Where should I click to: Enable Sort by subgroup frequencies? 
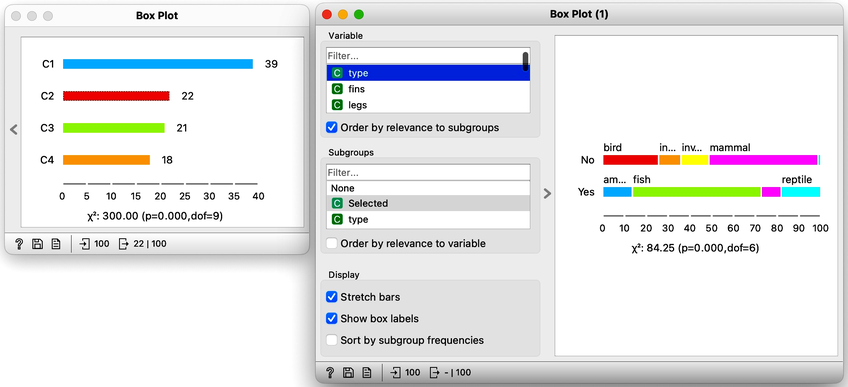[332, 341]
